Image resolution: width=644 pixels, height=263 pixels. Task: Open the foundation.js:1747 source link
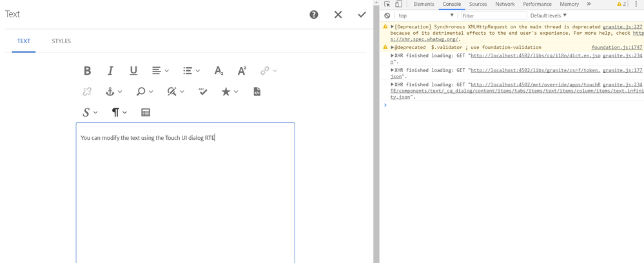(x=617, y=48)
